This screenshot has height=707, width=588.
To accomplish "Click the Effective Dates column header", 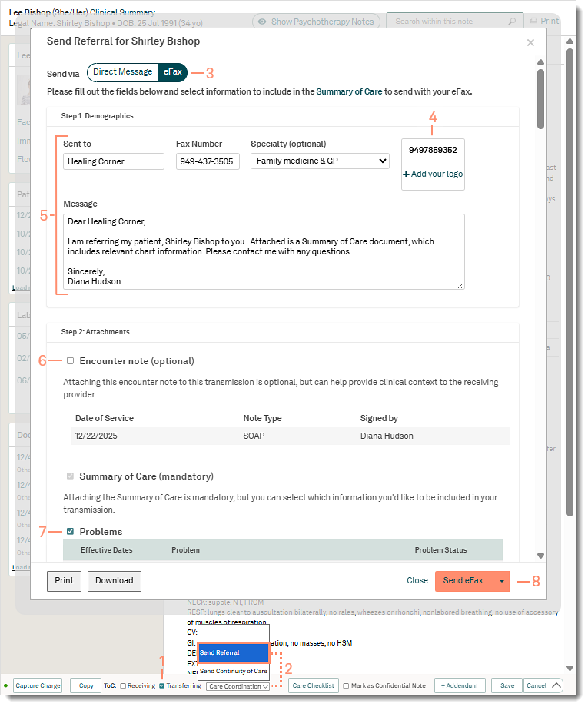I will point(106,550).
